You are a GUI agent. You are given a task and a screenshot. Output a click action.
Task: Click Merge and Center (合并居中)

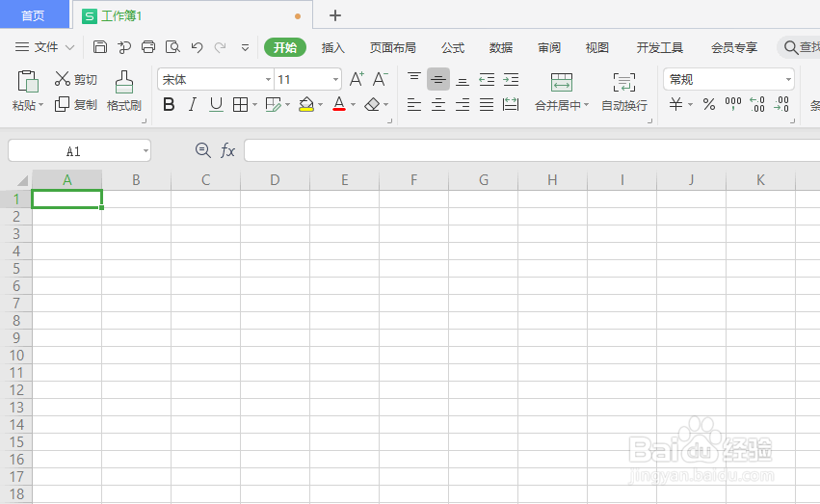tap(561, 92)
